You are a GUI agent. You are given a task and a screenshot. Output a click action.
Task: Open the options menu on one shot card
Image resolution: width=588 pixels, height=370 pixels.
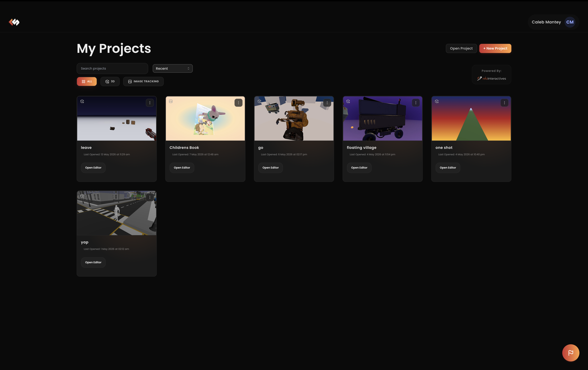[x=504, y=103]
